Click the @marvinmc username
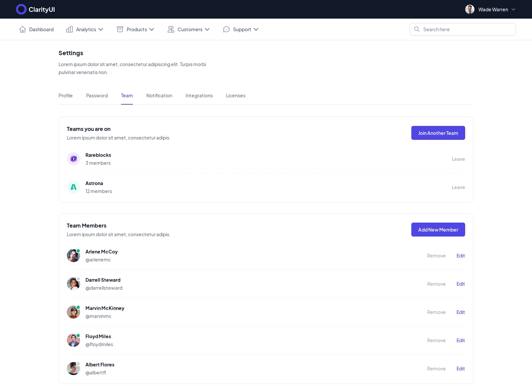 pyautogui.click(x=98, y=316)
